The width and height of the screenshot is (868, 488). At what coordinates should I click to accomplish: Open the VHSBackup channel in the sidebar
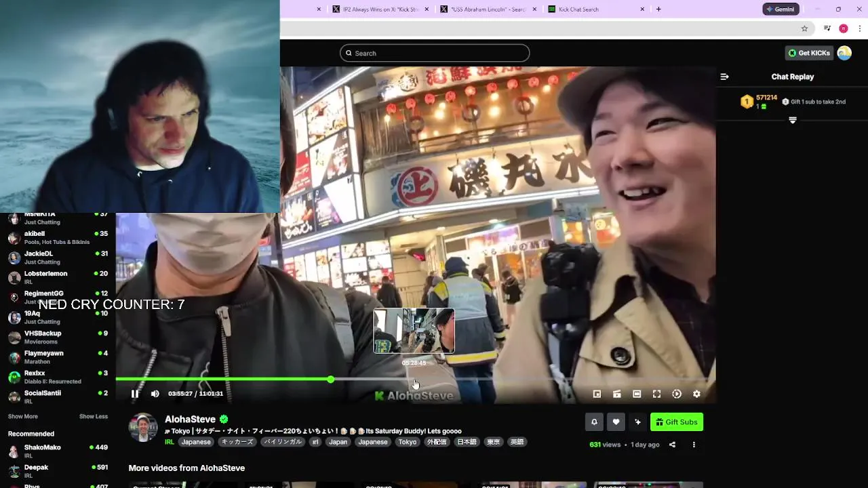click(58, 337)
